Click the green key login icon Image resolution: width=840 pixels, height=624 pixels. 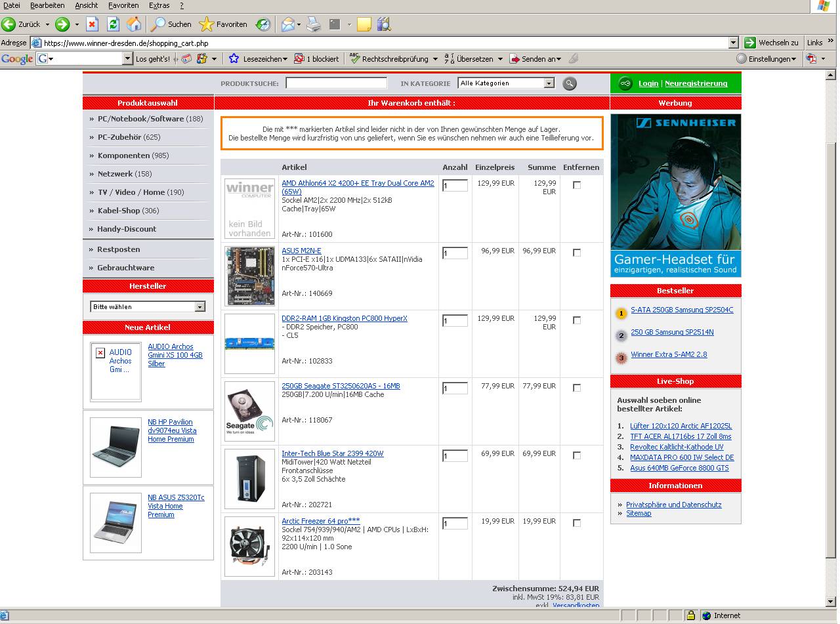(625, 83)
